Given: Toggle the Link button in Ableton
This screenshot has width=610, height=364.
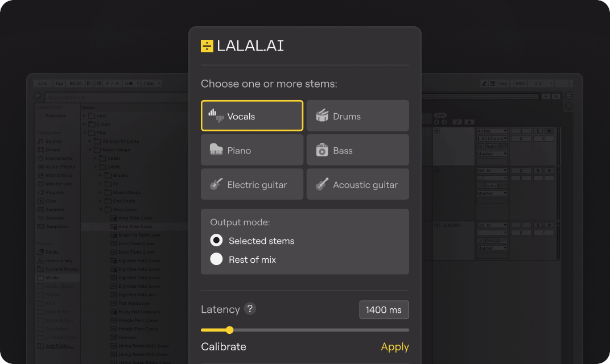Looking at the screenshot, I should (43, 84).
